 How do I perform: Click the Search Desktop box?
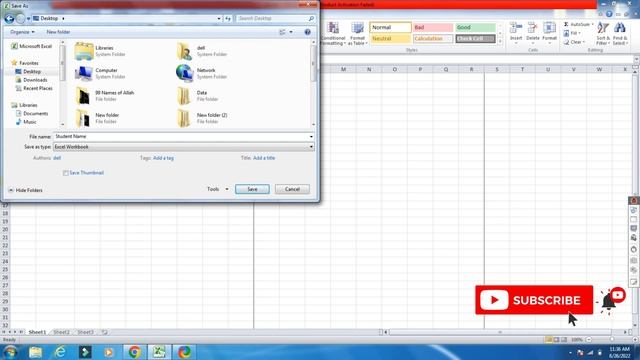(x=276, y=18)
